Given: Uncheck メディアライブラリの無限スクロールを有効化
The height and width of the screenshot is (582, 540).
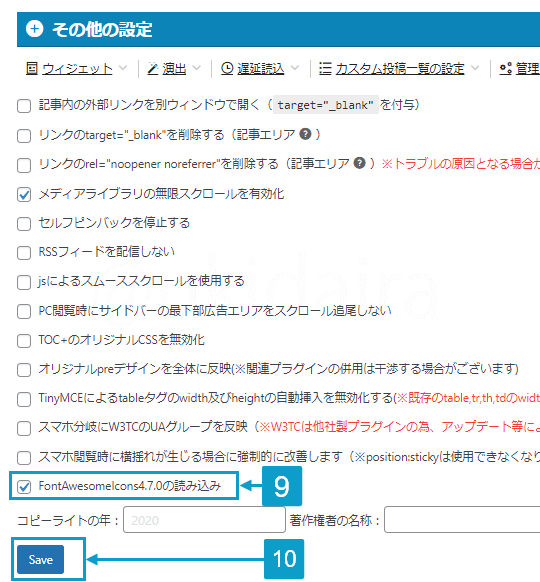Looking at the screenshot, I should click(24, 194).
